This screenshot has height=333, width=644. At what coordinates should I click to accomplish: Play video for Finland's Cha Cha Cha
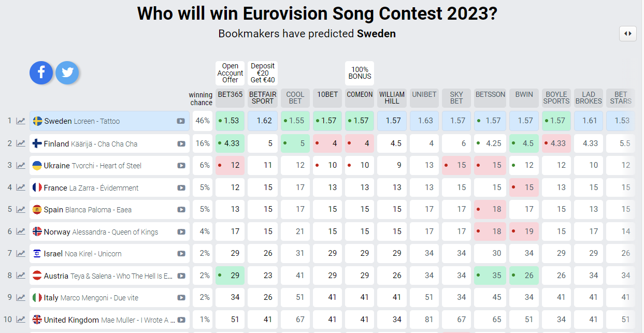tap(181, 143)
